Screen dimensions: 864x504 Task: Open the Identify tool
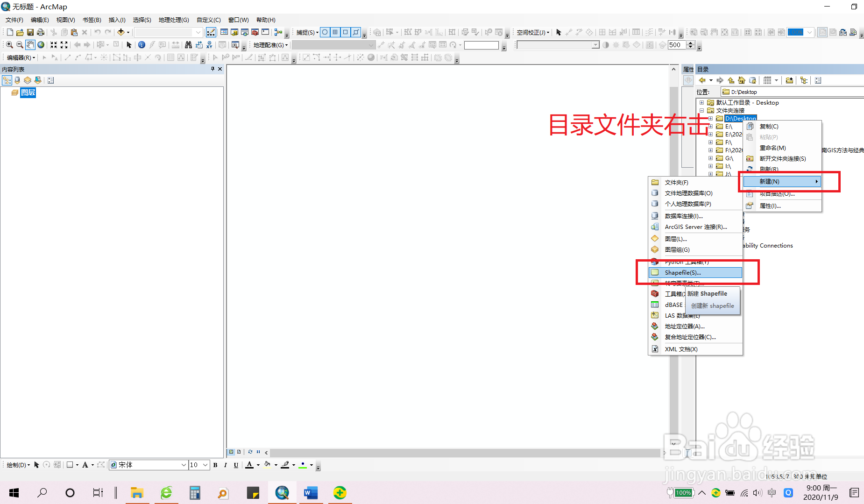pyautogui.click(x=142, y=45)
